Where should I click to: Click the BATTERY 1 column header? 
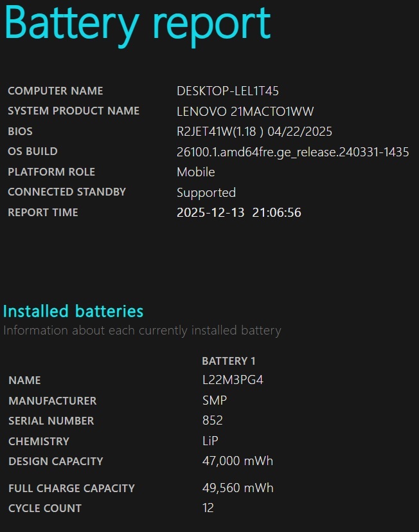229,361
